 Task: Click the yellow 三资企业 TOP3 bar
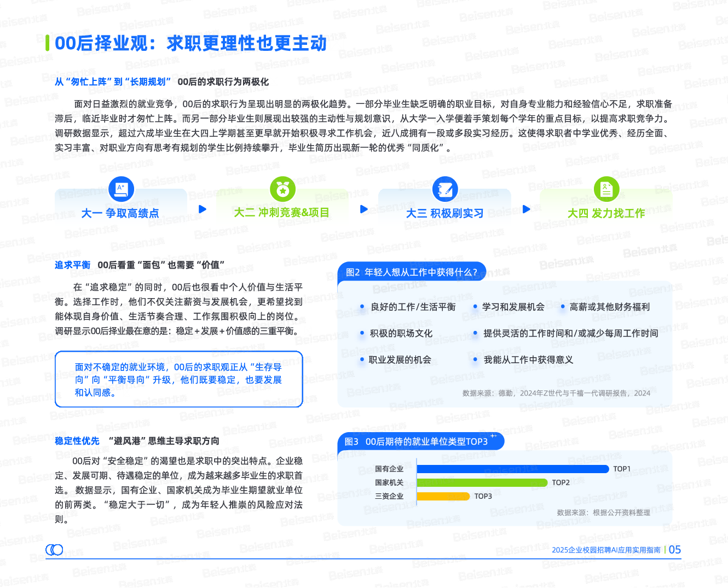(443, 496)
